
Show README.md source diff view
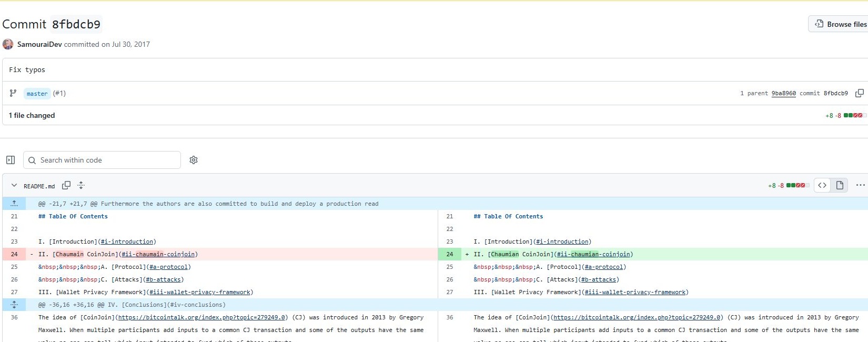[822, 185]
